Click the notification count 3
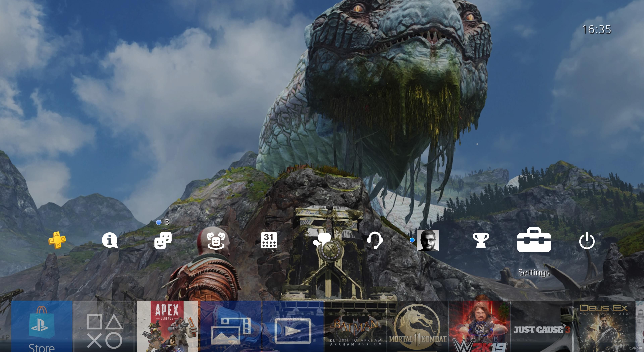 [x=167, y=222]
